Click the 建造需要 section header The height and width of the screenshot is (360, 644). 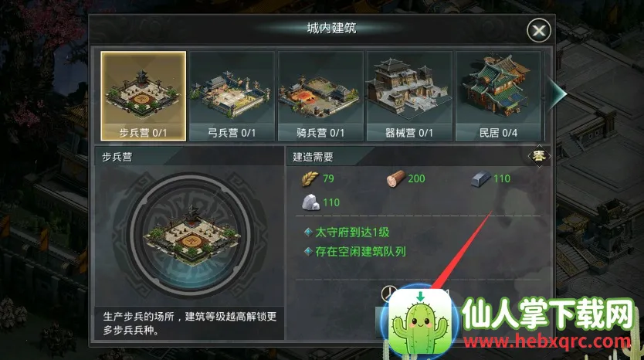click(313, 157)
